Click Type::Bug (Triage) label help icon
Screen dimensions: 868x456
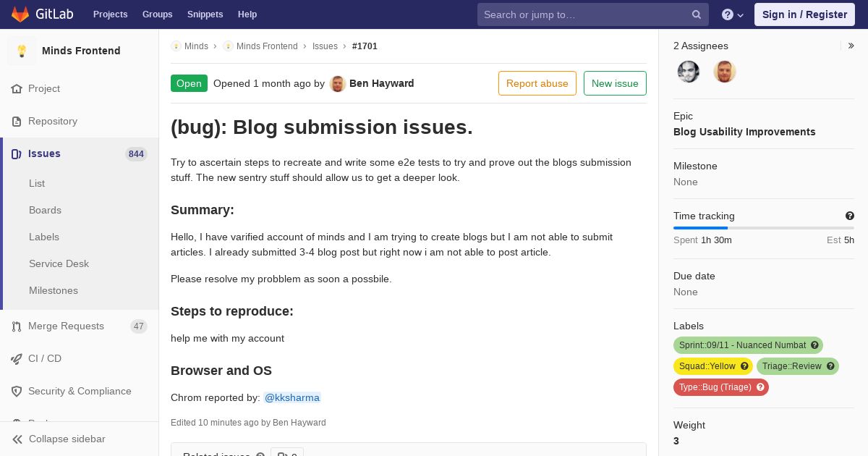coord(760,387)
